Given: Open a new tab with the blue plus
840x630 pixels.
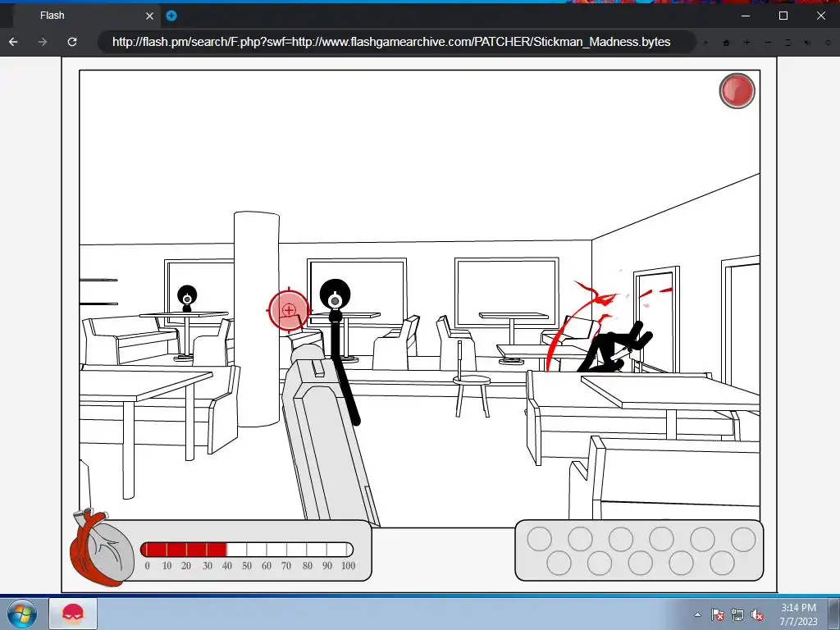Looking at the screenshot, I should [171, 16].
